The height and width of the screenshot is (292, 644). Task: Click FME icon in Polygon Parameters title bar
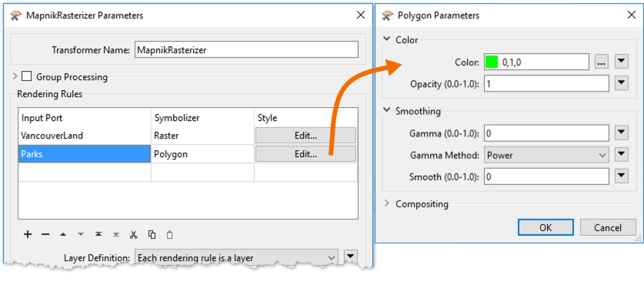click(x=387, y=15)
